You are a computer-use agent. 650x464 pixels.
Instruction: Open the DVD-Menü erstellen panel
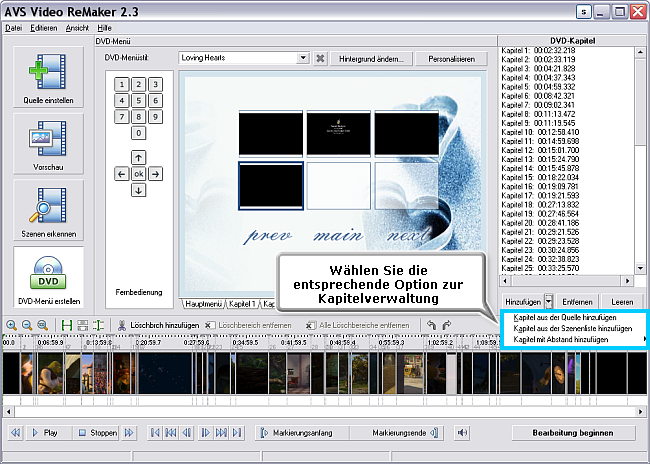[x=49, y=277]
